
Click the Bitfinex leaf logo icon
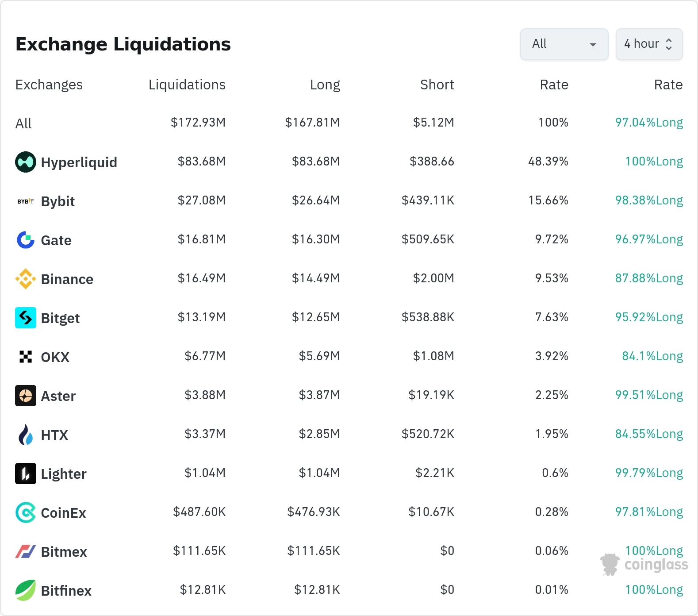click(26, 590)
